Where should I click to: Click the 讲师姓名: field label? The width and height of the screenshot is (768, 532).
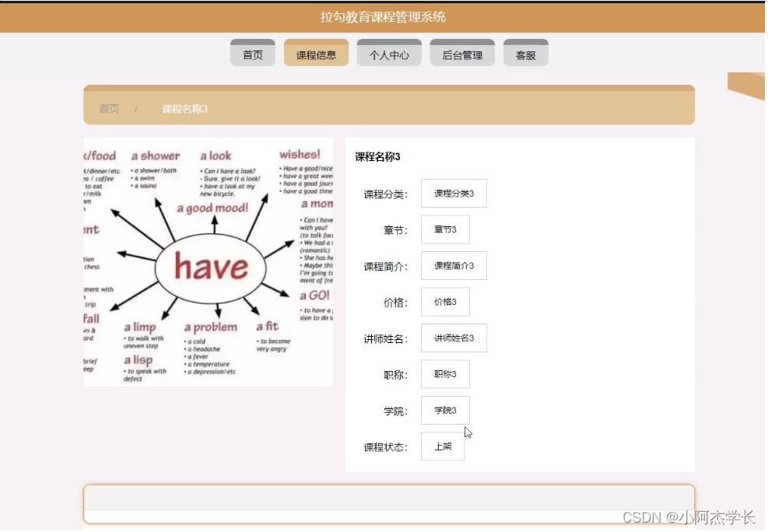[x=385, y=339]
